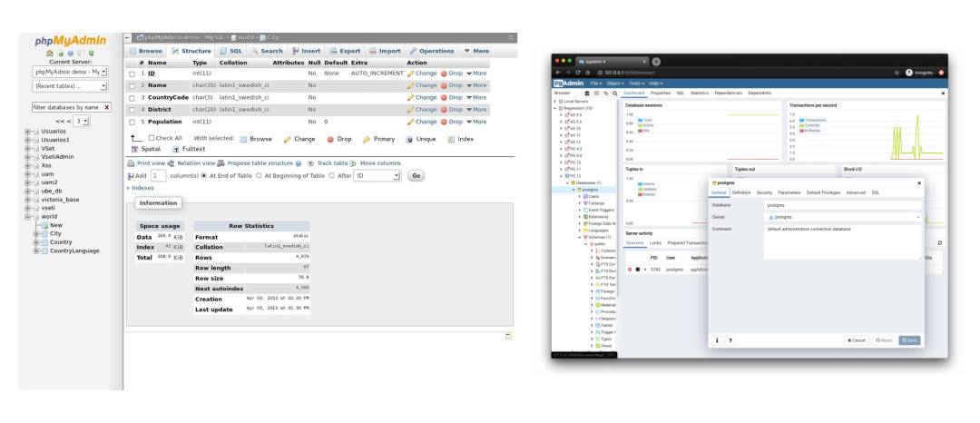The width and height of the screenshot is (980, 423).
Task: Click pgAdmin query tool icon in Browser toolbar
Action: pos(587,93)
